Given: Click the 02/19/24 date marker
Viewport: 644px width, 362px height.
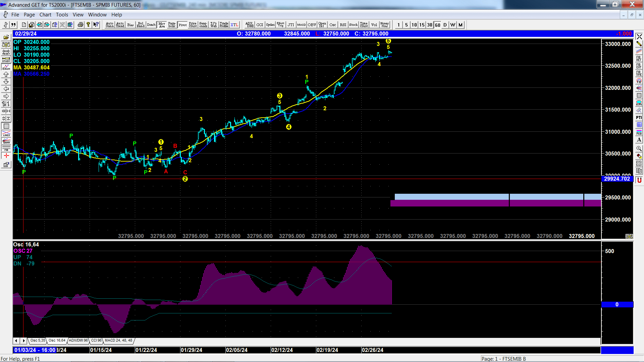Looking at the screenshot, I should click(x=327, y=350).
